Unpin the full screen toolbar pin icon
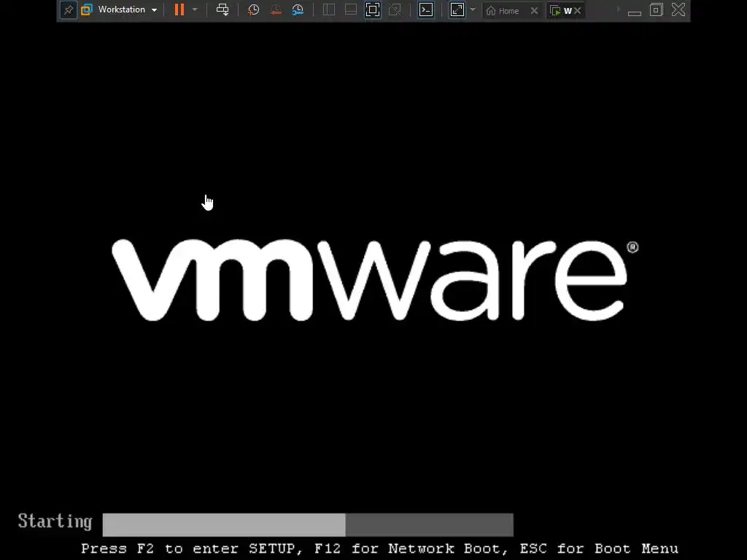 [69, 10]
